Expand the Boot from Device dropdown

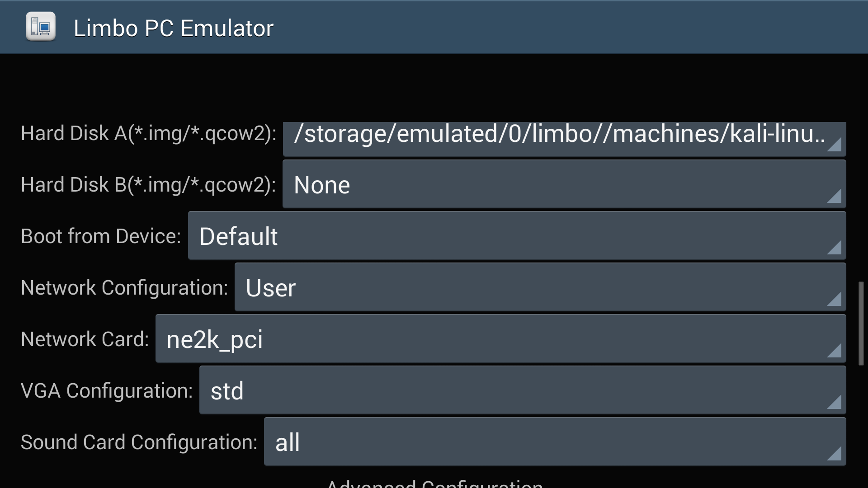(x=515, y=235)
